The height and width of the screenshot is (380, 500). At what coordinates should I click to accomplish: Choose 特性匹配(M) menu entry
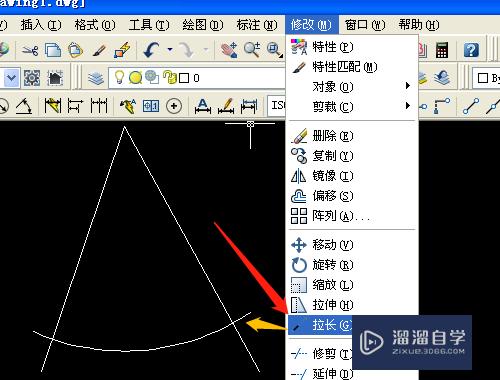pos(352,67)
